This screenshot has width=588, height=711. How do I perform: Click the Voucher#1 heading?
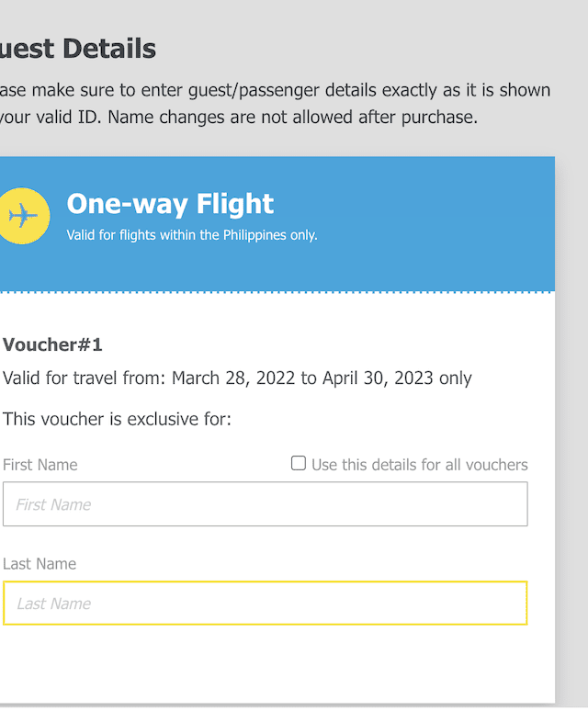(x=52, y=344)
